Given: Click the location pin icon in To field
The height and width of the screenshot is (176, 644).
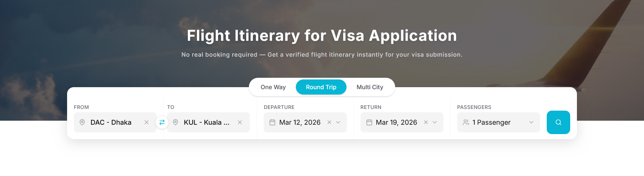Looking at the screenshot, I should click(175, 122).
